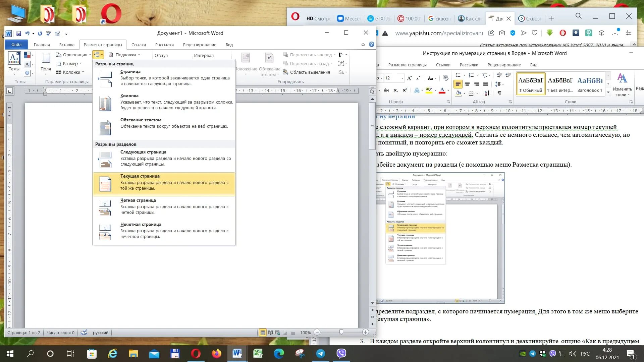The width and height of the screenshot is (644, 362).
Task: Choose Следующая страница section break
Action: pos(164,158)
